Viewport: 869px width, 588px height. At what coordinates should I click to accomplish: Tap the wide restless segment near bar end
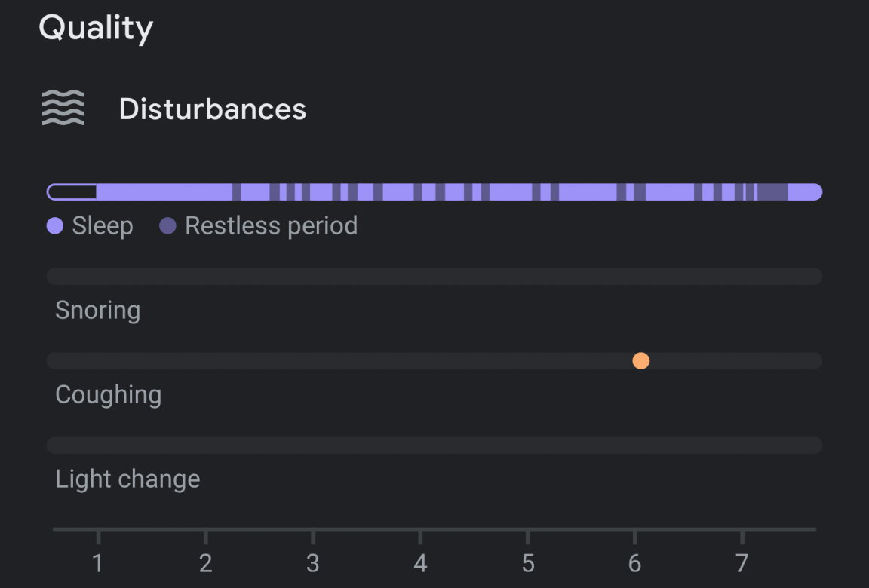click(772, 192)
